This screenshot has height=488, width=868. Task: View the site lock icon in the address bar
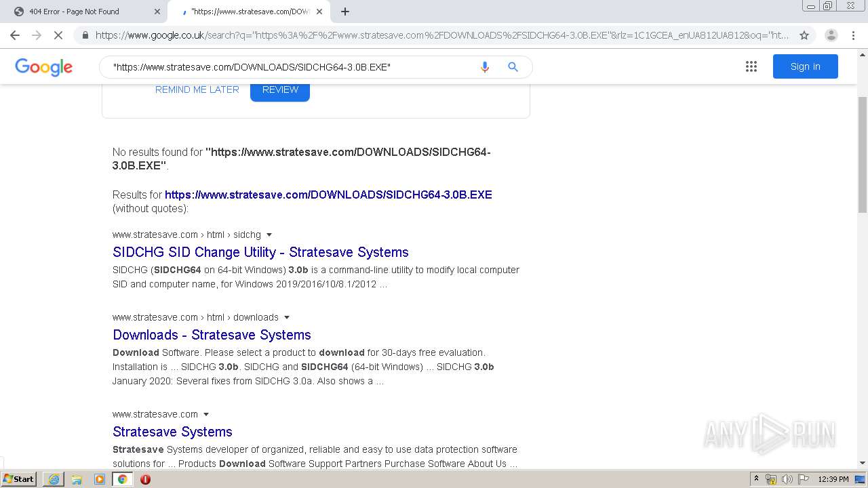(x=85, y=35)
